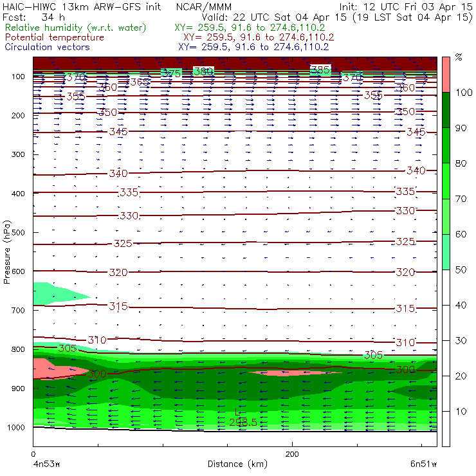476x476 pixels.
Task: Click the "900" pressure tick label
Action: [18, 389]
